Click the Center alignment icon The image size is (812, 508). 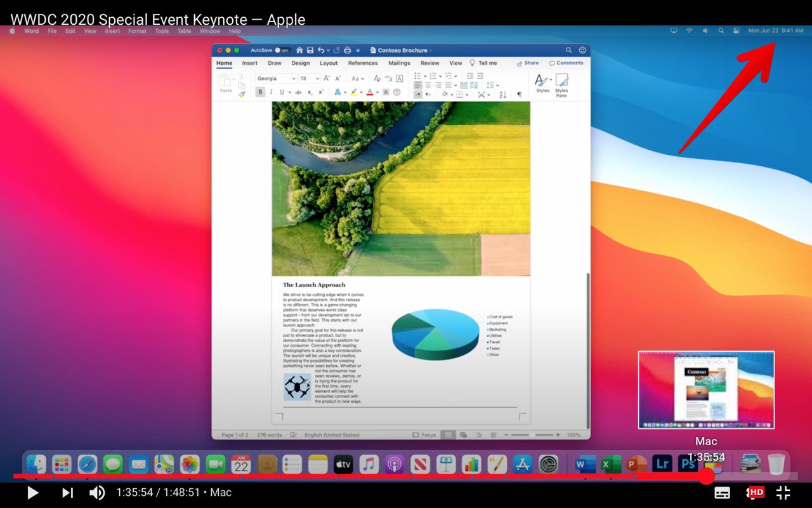click(428, 85)
